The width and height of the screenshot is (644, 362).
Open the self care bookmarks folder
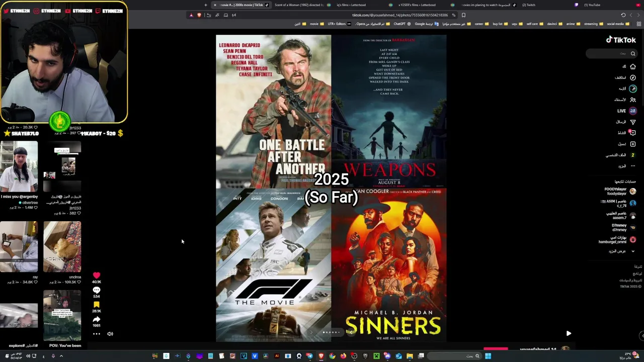[534, 24]
